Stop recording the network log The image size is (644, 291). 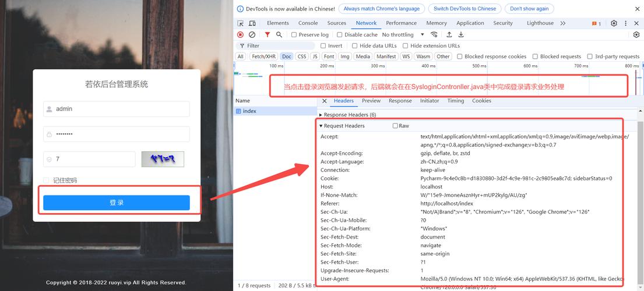tap(241, 35)
